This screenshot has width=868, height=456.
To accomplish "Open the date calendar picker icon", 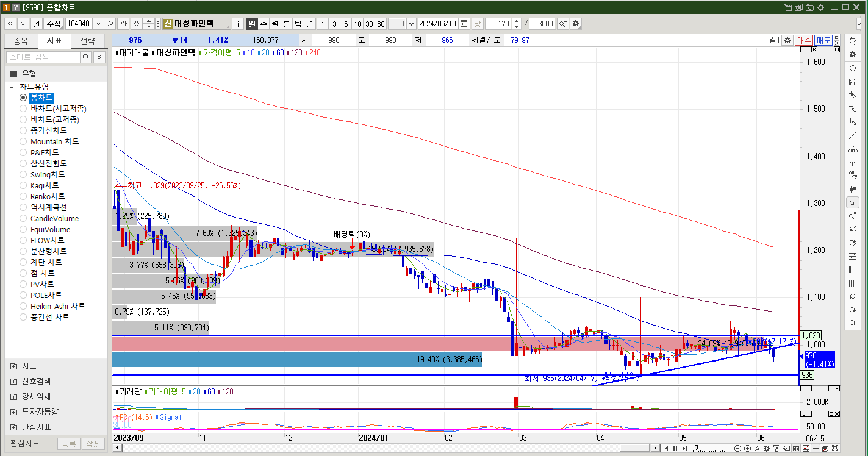I will pyautogui.click(x=464, y=24).
